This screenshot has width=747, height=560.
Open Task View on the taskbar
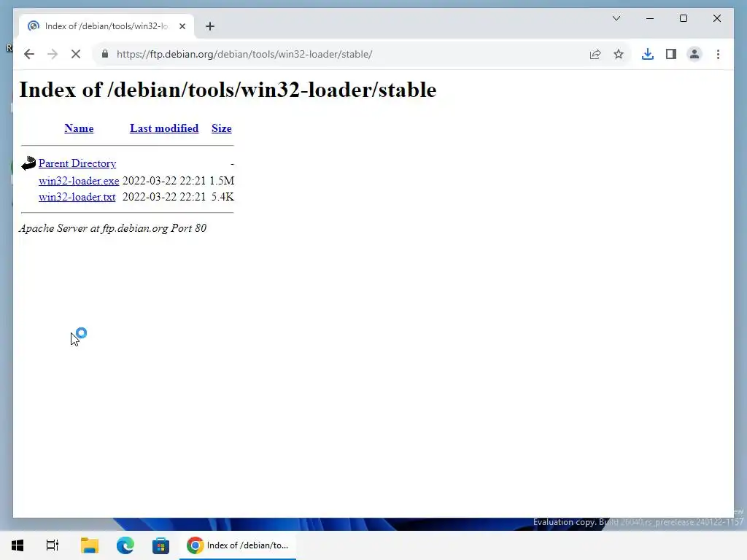(x=53, y=545)
